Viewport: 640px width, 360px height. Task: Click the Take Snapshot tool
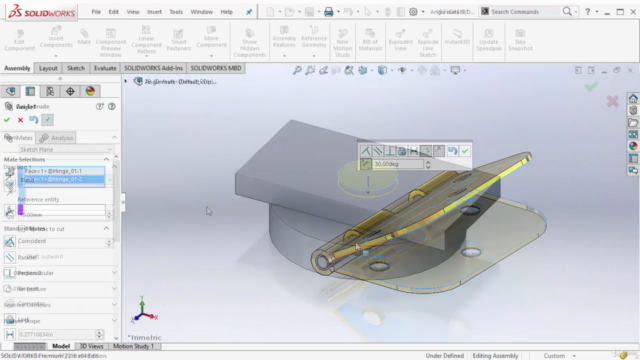click(x=520, y=40)
